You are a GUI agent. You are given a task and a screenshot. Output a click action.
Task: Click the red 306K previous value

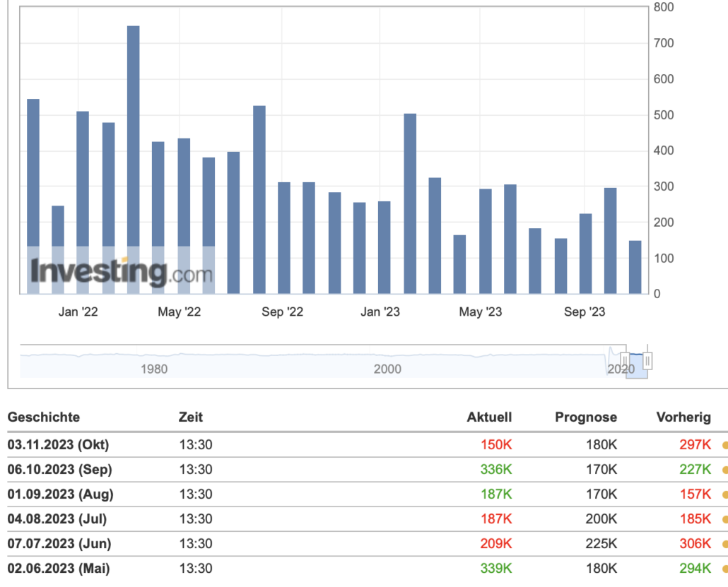pos(695,543)
